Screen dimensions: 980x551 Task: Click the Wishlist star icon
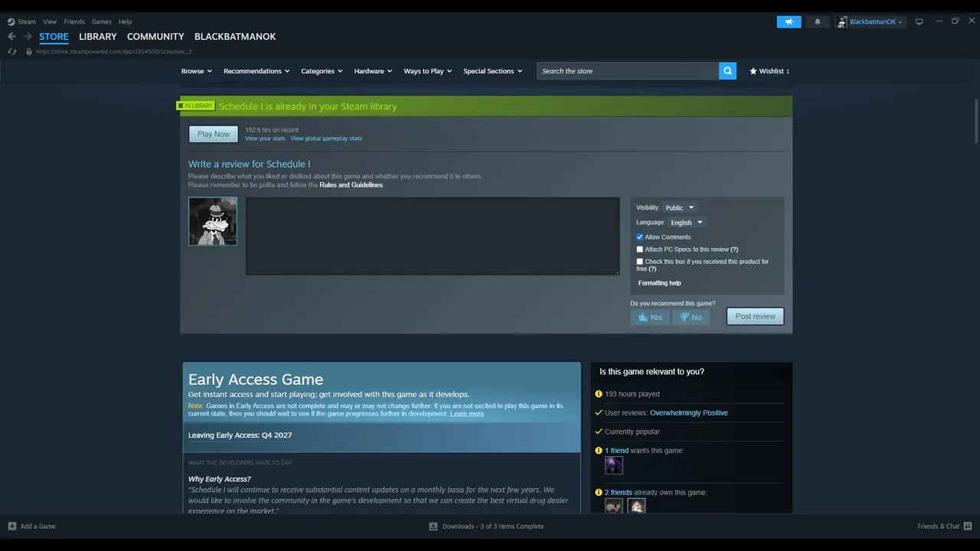(x=753, y=71)
